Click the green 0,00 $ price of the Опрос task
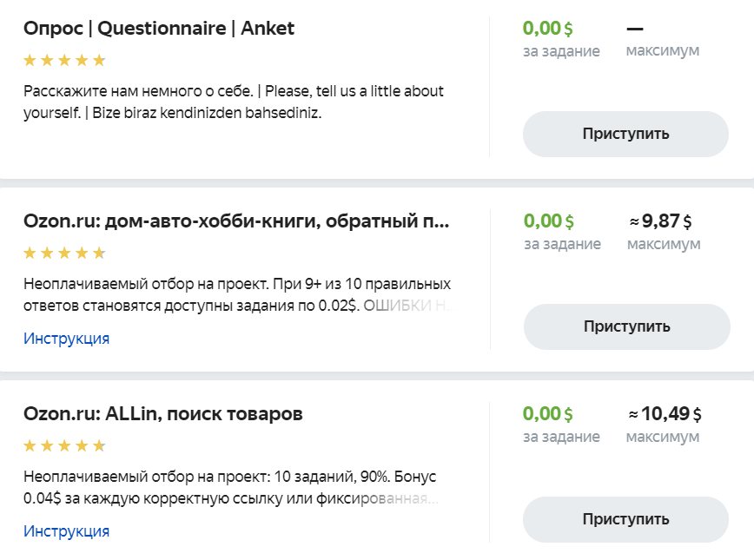 pos(547,29)
